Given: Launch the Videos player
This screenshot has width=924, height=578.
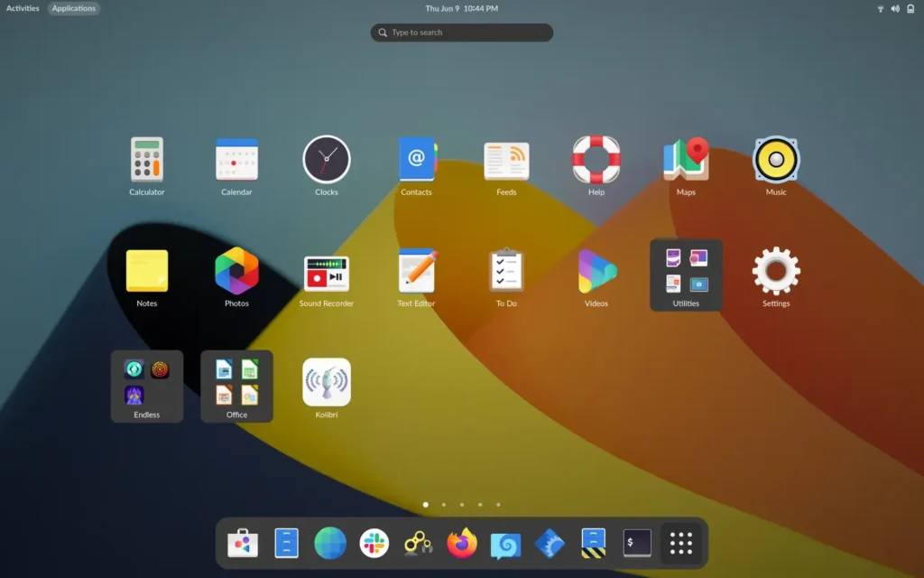Looking at the screenshot, I should pos(596,271).
